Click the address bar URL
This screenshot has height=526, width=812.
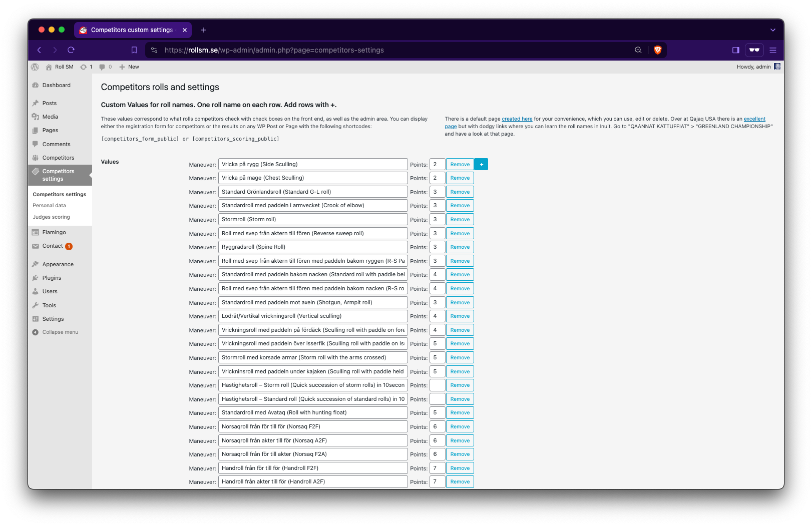[x=274, y=50]
